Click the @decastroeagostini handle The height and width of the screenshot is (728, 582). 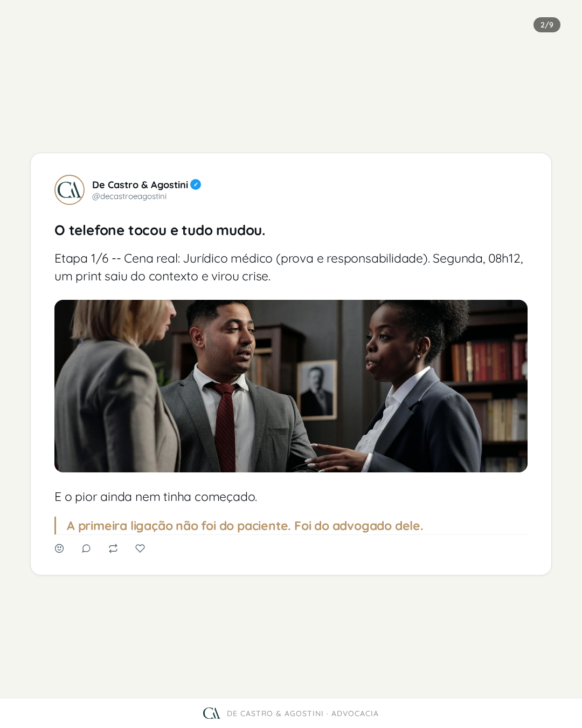click(129, 196)
